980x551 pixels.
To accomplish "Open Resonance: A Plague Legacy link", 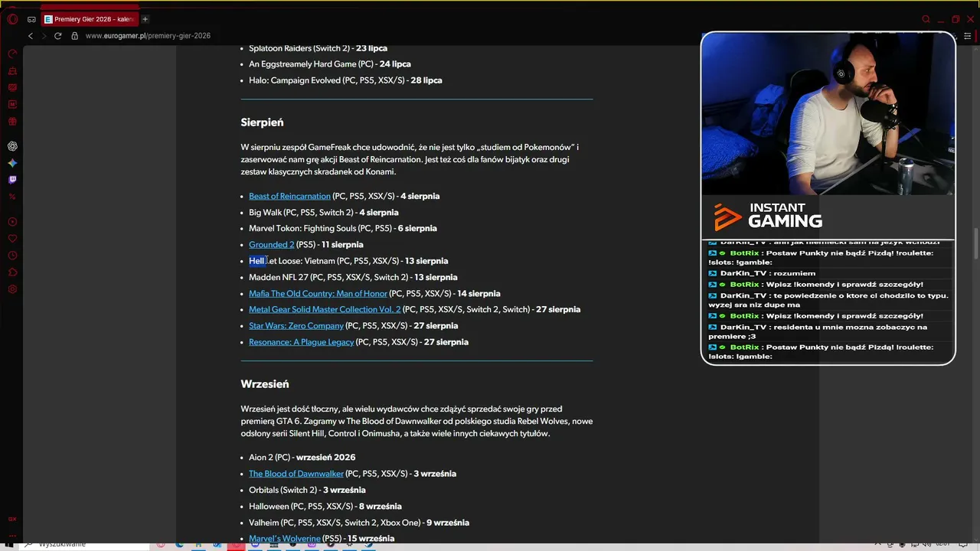I will (x=301, y=342).
